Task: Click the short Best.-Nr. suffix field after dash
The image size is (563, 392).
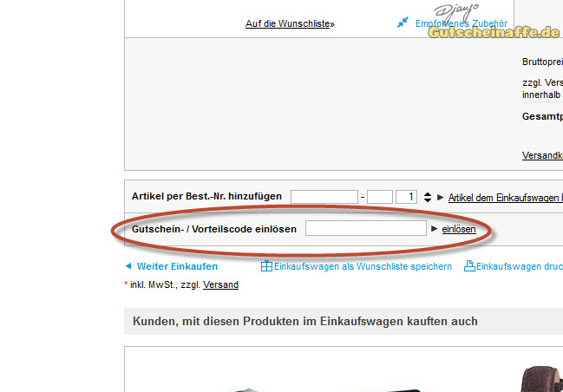Action: pyautogui.click(x=380, y=197)
